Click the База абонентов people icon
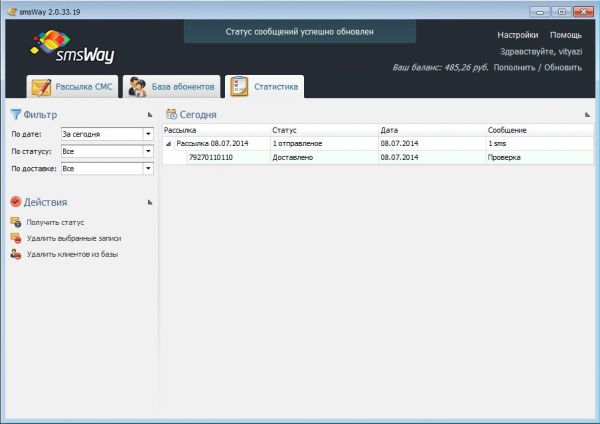Image resolution: width=600 pixels, height=424 pixels. pyautogui.click(x=138, y=87)
